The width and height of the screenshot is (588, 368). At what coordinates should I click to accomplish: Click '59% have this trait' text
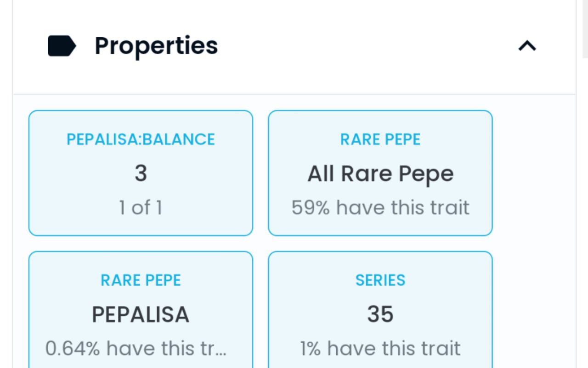[380, 208]
